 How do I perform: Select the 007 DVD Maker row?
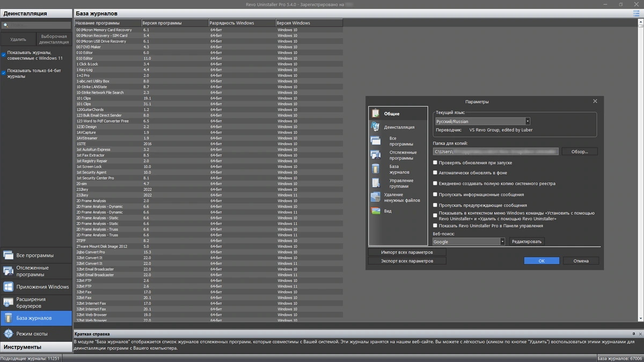click(208, 47)
